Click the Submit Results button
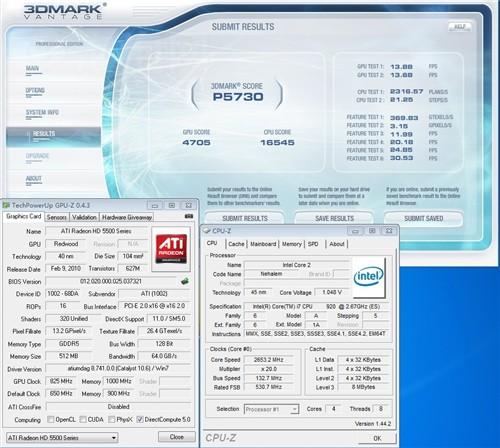Image resolution: width=500 pixels, height=448 pixels. [x=245, y=219]
